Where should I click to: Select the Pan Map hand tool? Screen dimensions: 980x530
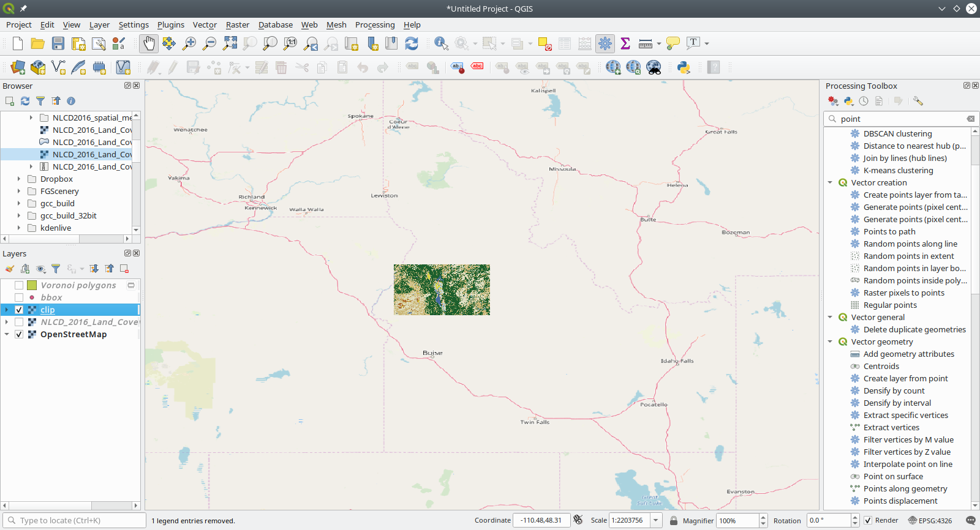pos(149,43)
